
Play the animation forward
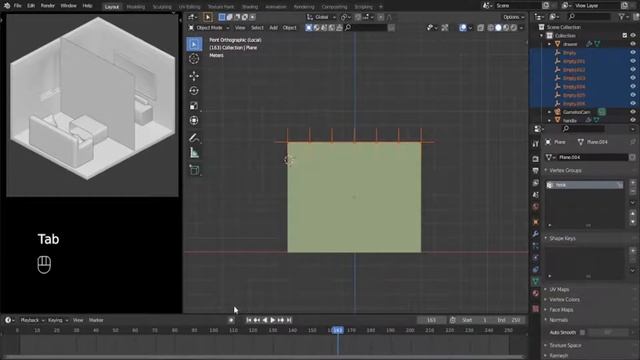[x=273, y=320]
